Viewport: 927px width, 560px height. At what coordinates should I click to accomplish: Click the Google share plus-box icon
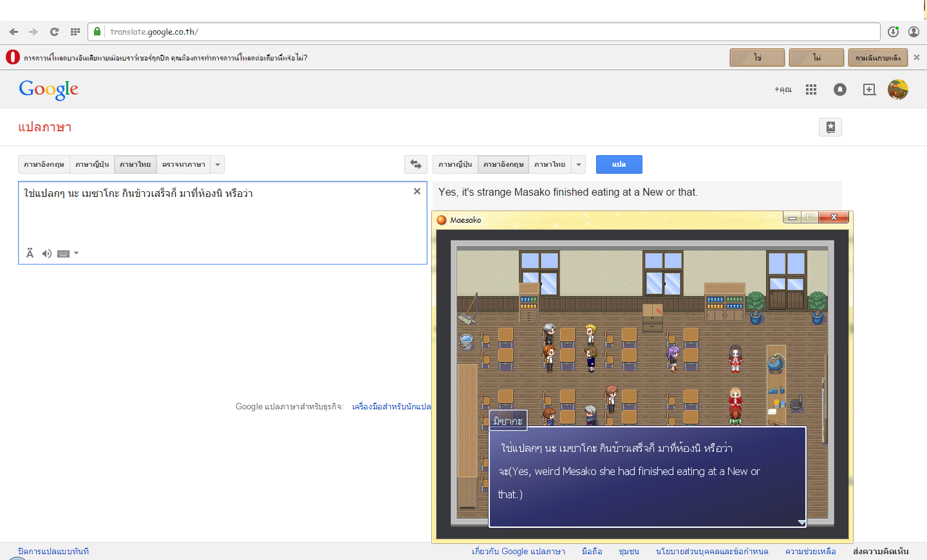click(x=869, y=89)
